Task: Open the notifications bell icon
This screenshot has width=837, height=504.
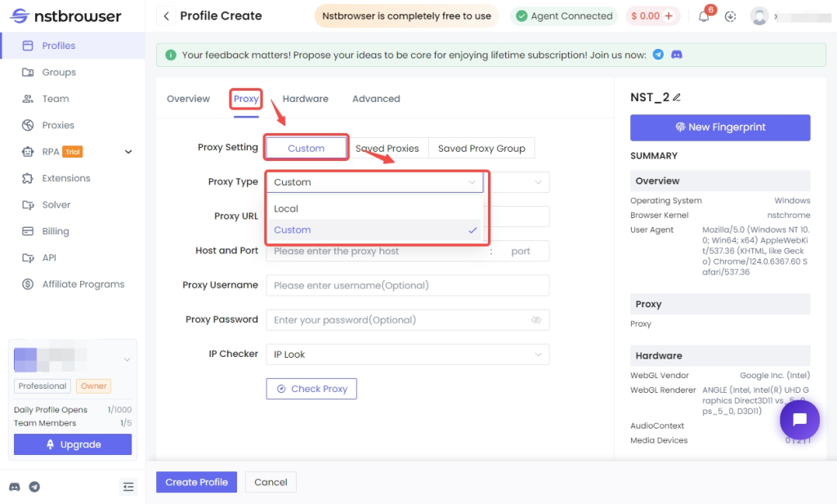Action: pos(704,16)
